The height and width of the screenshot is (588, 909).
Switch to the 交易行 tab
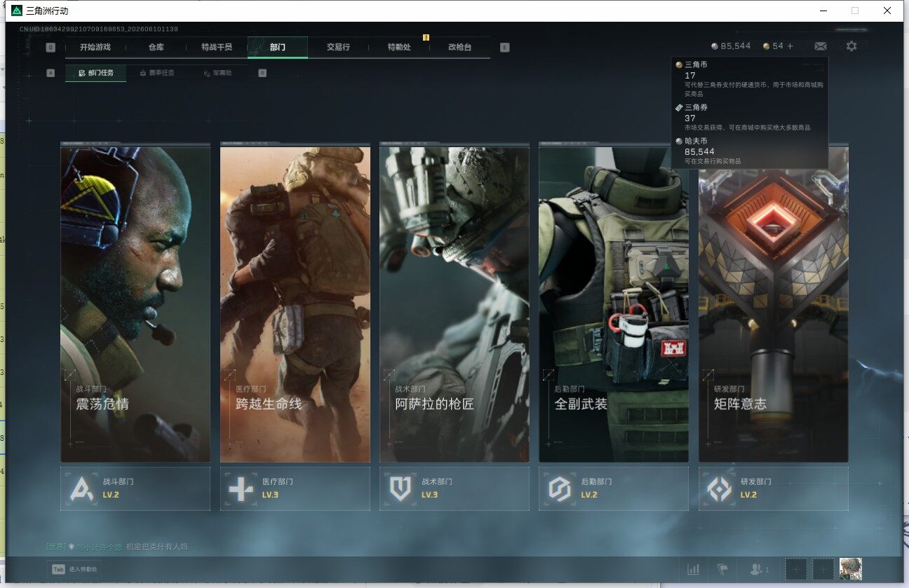click(338, 48)
